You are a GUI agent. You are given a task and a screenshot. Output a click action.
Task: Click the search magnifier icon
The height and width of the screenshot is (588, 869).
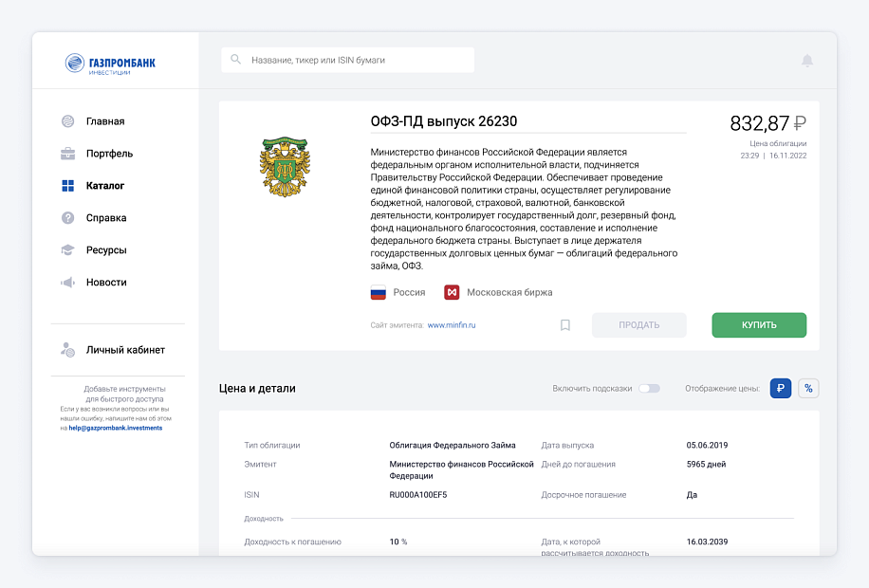click(x=235, y=60)
